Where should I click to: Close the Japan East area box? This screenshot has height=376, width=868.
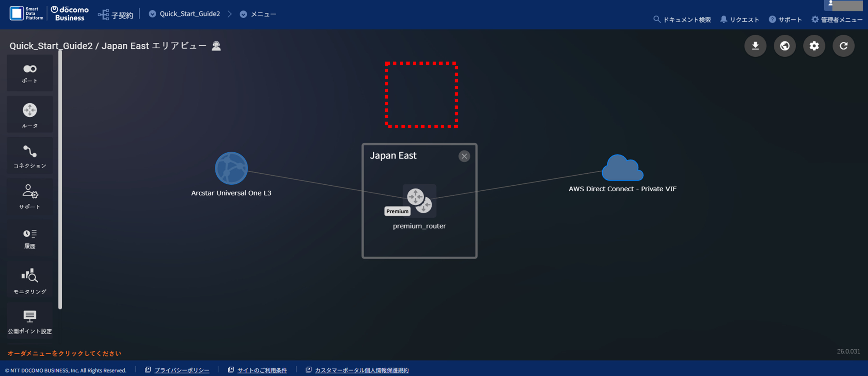coord(464,156)
